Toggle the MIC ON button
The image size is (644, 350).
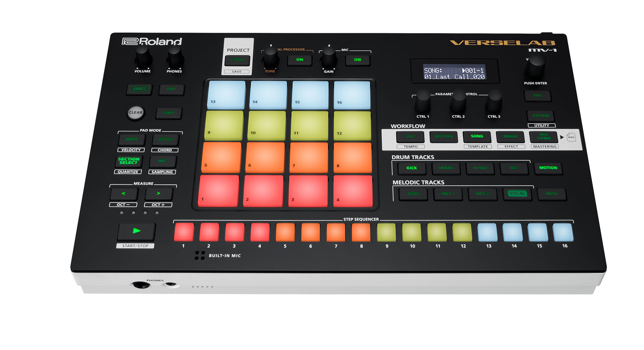[x=357, y=60]
